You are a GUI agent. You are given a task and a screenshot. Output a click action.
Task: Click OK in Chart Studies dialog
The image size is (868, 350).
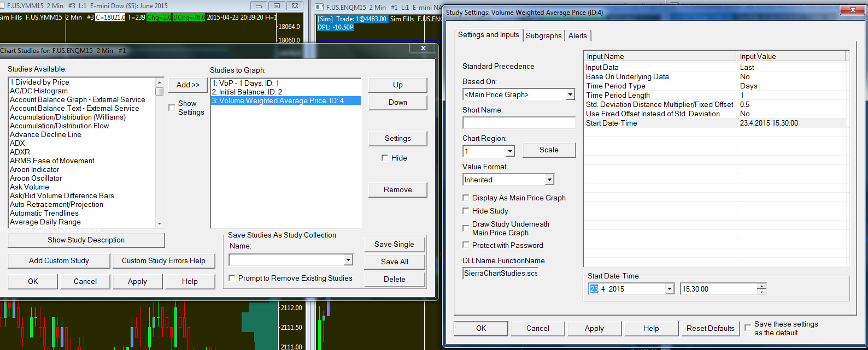pyautogui.click(x=33, y=281)
